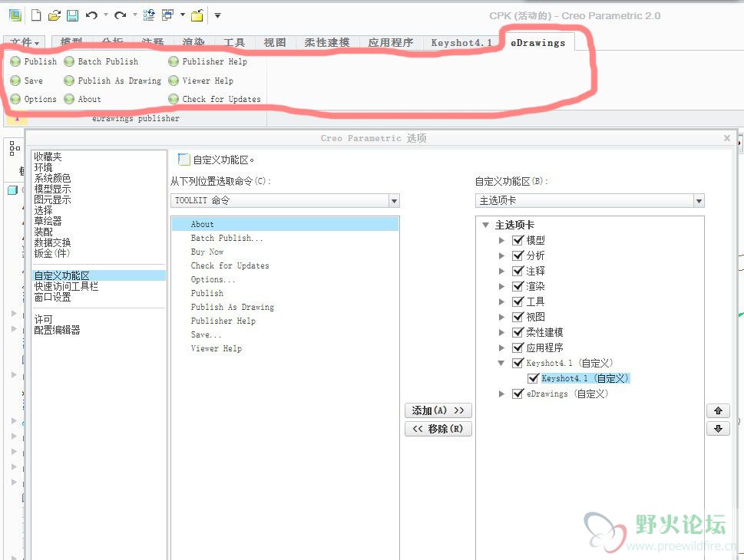Select Batch Publish... in command list

285,238
